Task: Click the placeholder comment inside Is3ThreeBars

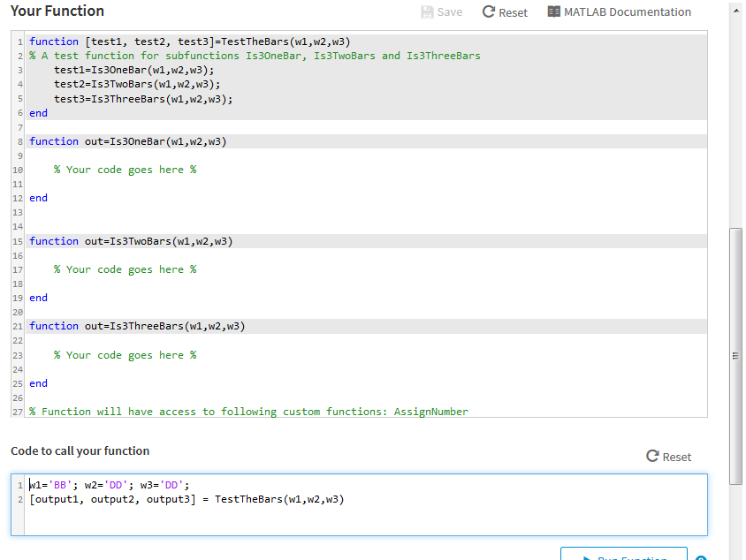Action: (125, 355)
